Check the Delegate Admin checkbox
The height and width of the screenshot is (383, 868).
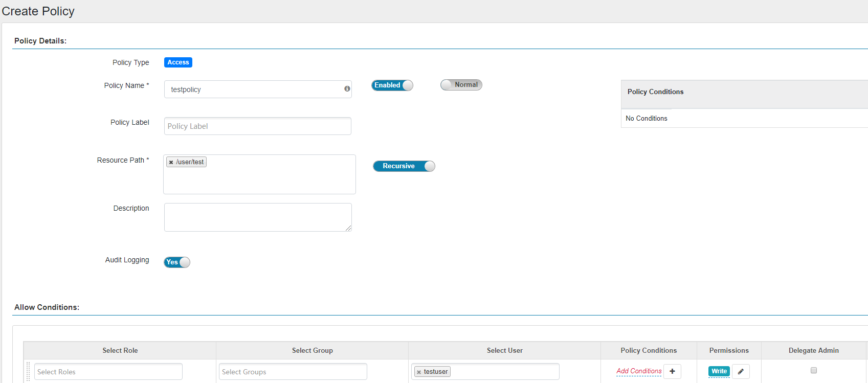813,370
